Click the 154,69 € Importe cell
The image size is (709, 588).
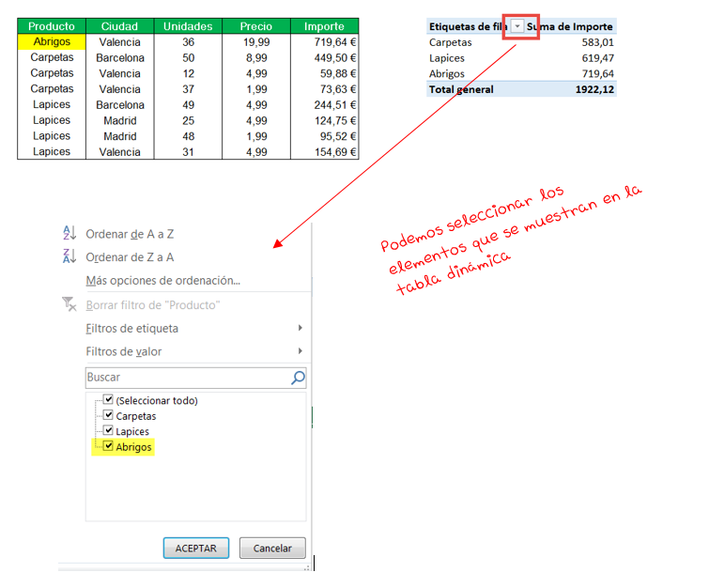coord(325,152)
